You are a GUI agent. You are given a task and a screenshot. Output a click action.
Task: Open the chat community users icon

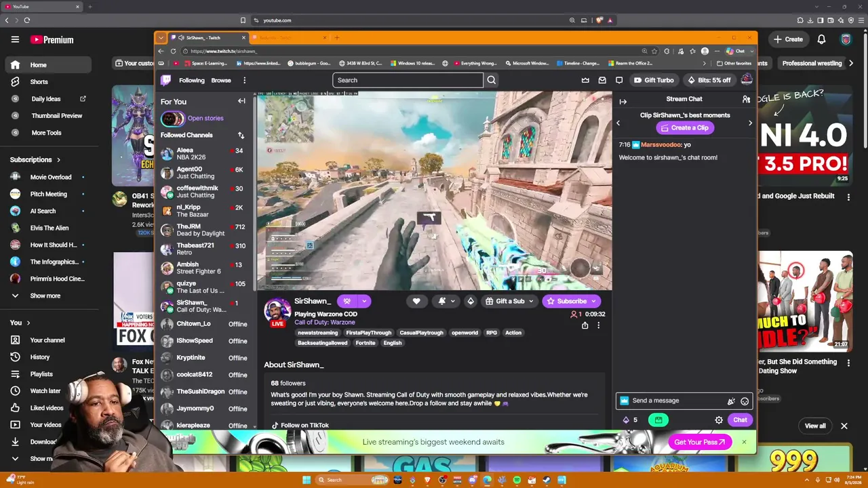tap(746, 100)
